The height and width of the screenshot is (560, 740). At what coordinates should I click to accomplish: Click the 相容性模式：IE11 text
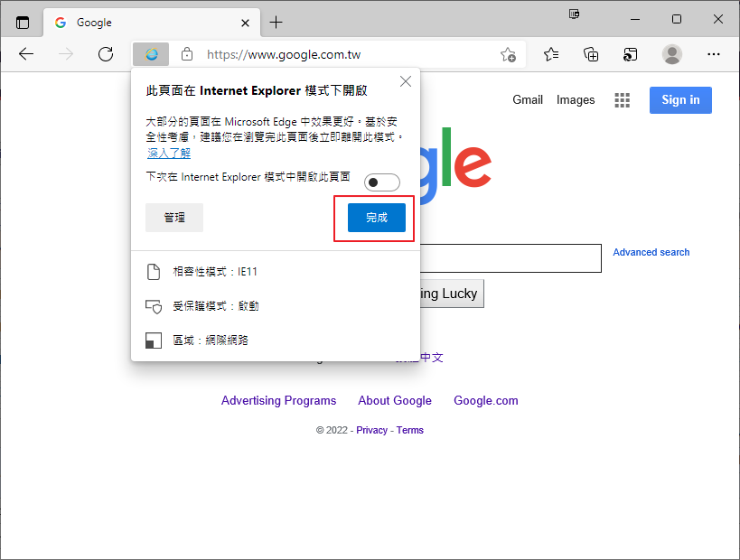tap(215, 272)
